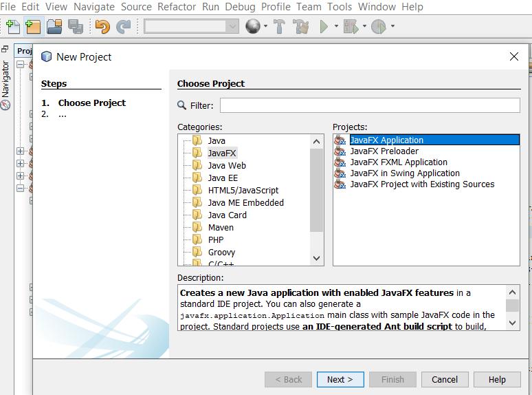
Task: Select the Java category
Action: tap(217, 140)
